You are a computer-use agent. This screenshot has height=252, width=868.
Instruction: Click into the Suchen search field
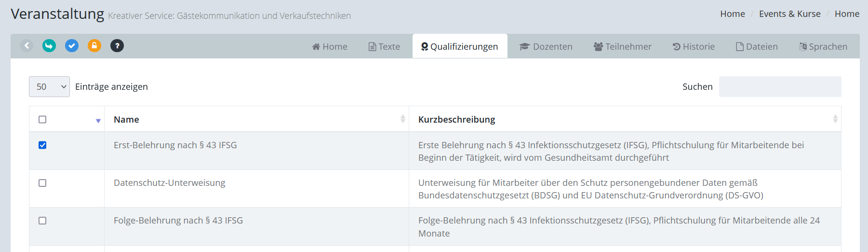pyautogui.click(x=780, y=87)
